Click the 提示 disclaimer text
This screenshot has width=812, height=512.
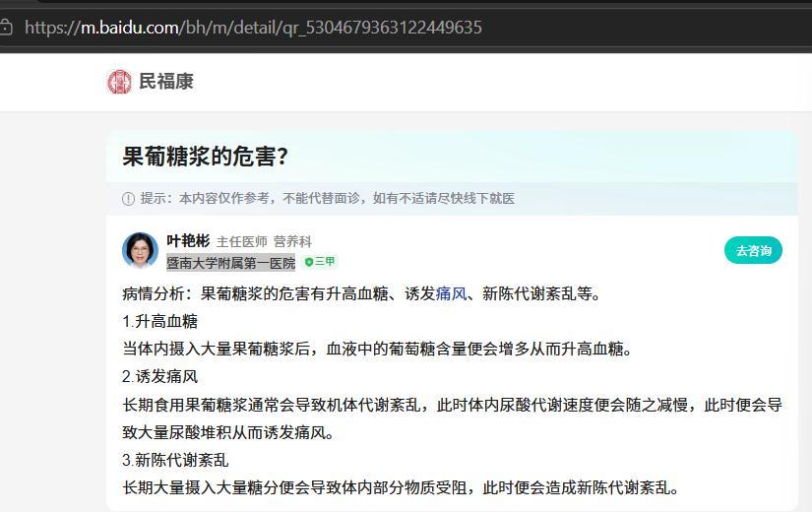328,199
